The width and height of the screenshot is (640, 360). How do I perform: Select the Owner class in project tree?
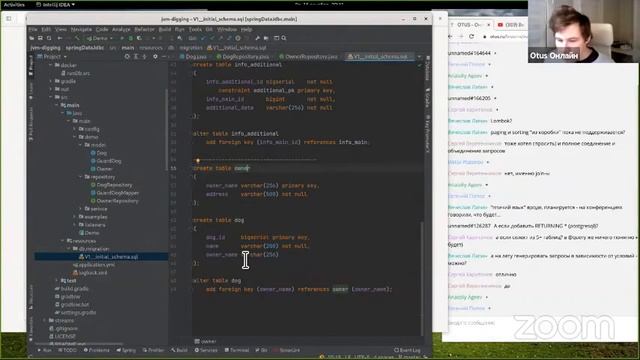pos(102,169)
